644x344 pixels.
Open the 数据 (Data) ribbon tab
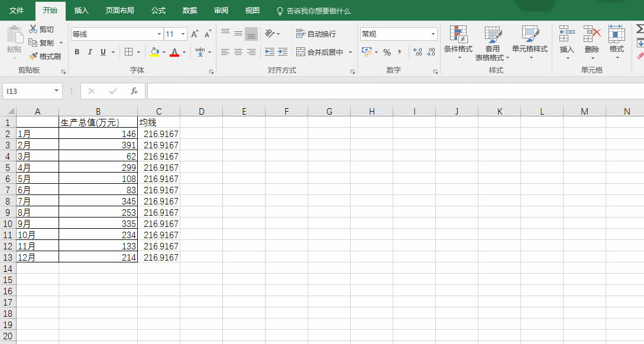point(190,11)
